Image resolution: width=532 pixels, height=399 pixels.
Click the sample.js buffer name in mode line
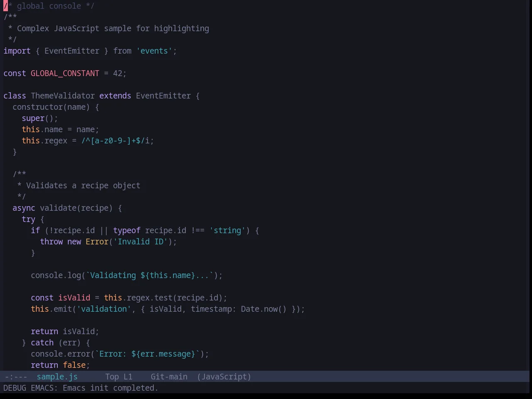[x=57, y=377]
